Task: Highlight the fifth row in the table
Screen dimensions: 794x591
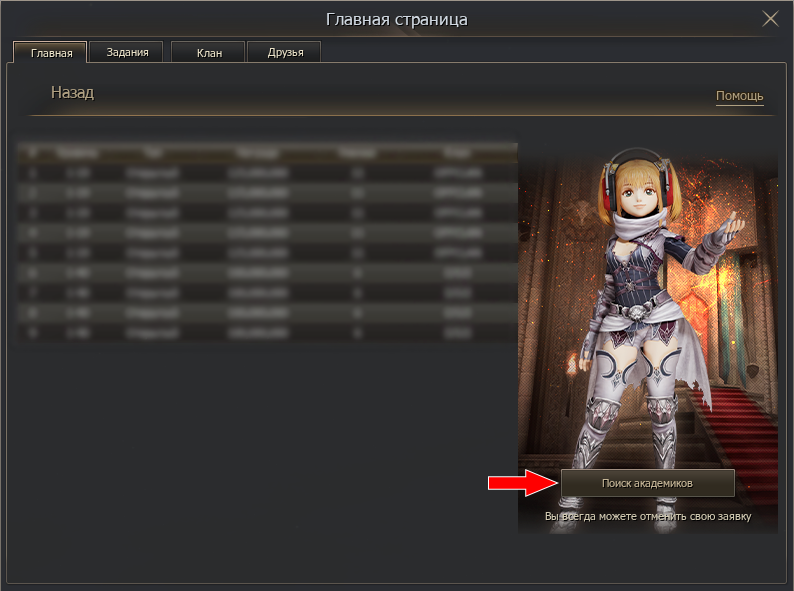Action: click(x=267, y=252)
